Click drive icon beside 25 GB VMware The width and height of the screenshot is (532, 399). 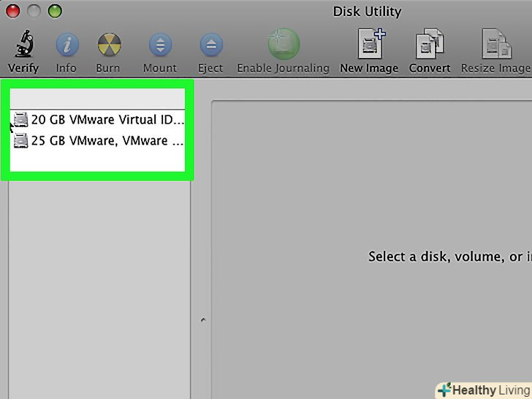click(x=20, y=140)
